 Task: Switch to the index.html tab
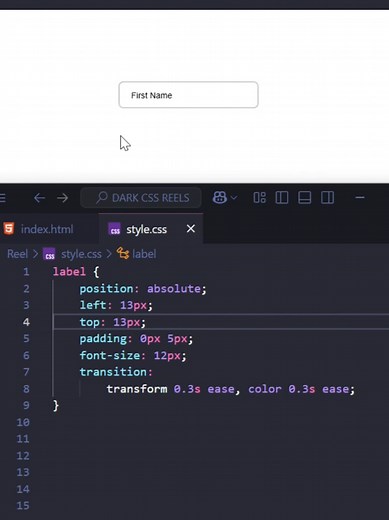point(47,229)
